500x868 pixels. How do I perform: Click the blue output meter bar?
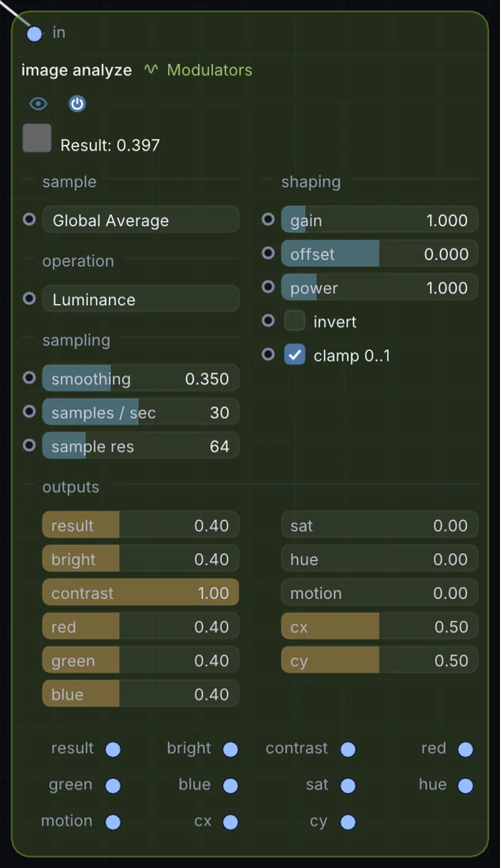tap(140, 694)
